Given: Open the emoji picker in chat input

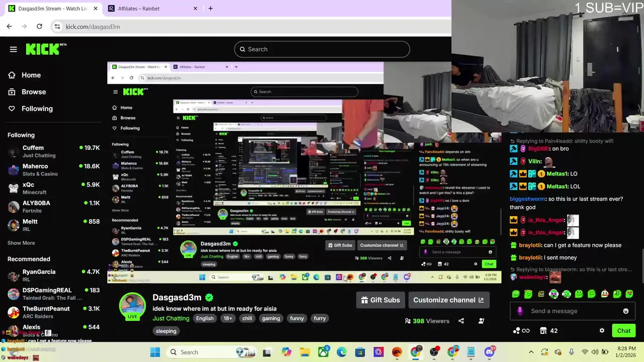Looking at the screenshot, I should point(625,311).
